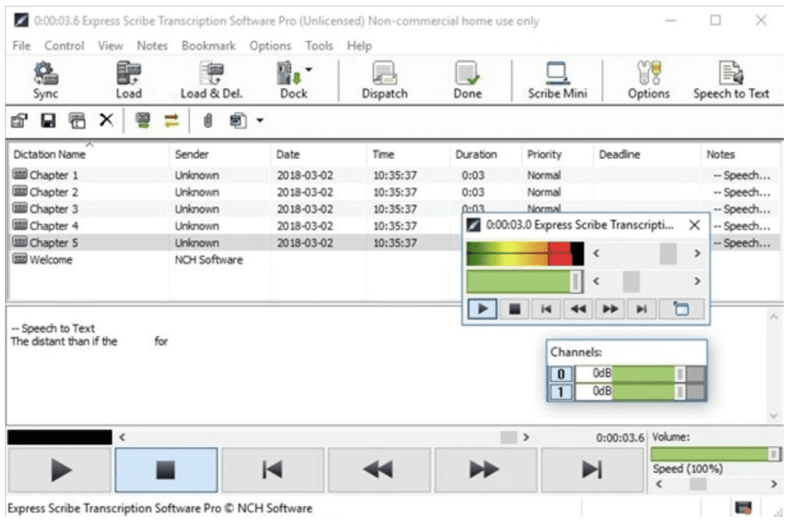The image size is (790, 532).
Task: Click the Word document toolbar icon
Action: point(238,121)
